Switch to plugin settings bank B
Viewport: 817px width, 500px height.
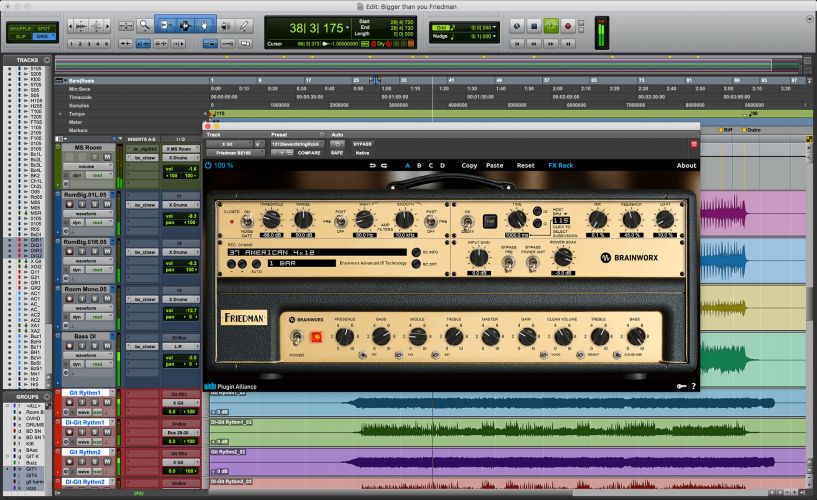tap(419, 165)
